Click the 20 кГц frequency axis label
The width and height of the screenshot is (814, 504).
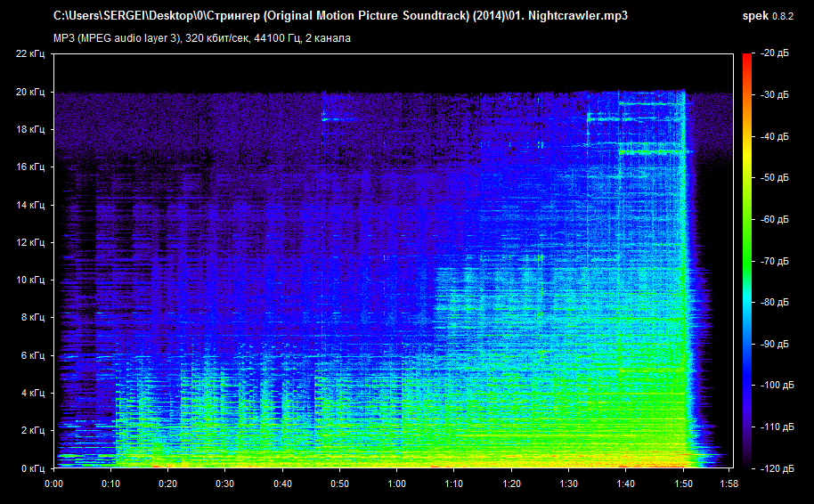click(x=30, y=92)
